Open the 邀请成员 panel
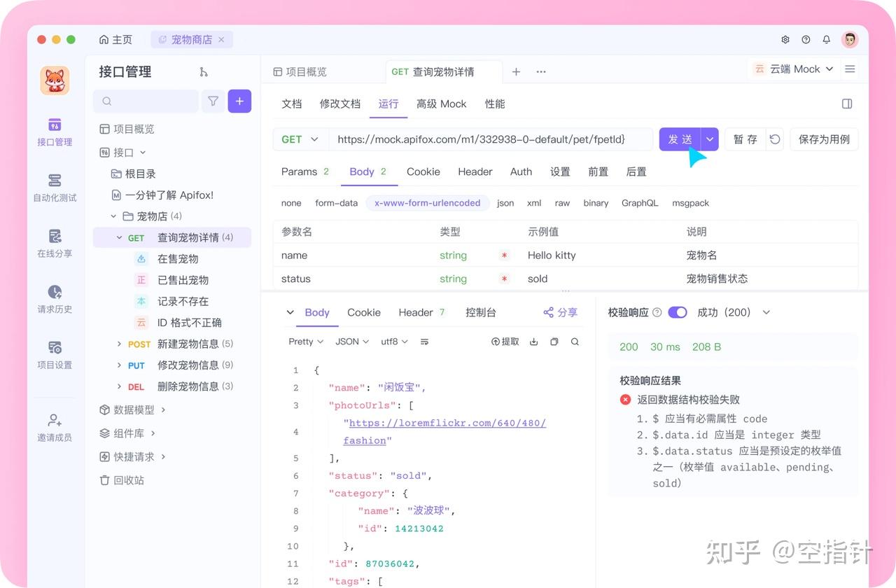 55,426
